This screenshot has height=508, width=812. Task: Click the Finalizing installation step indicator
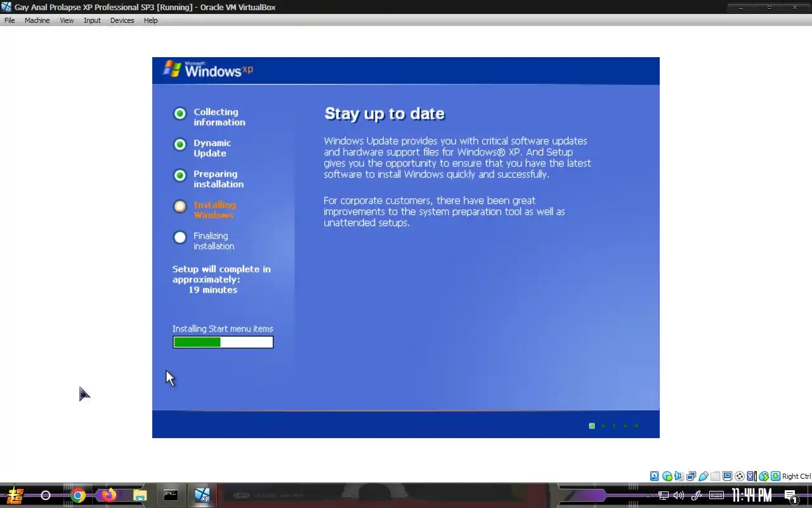click(x=180, y=237)
